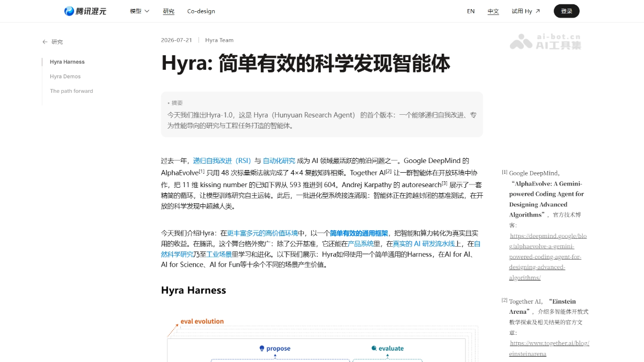Click the 2026-07-21 date text
The height and width of the screenshot is (362, 644).
(175, 40)
